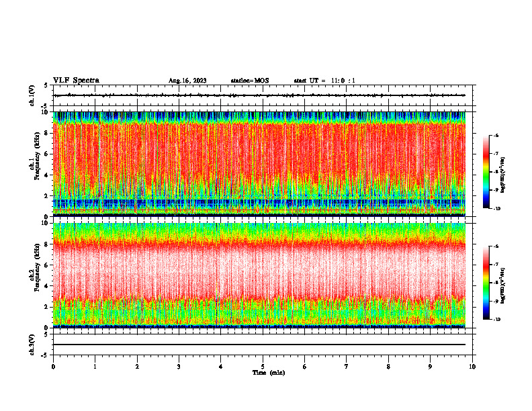
Task: Click the '-8' label on ch.2 color scale
Action: tap(496, 283)
